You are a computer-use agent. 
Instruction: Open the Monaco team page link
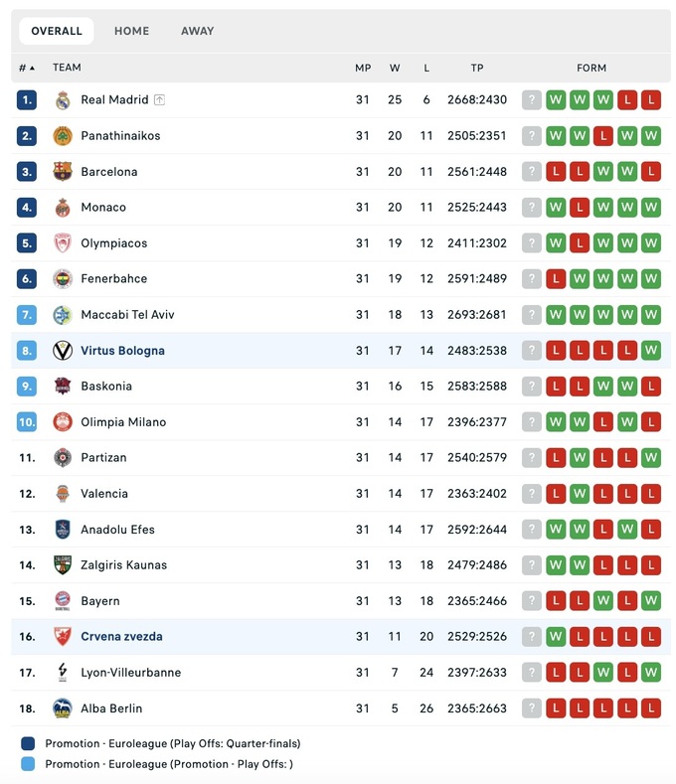coord(103,208)
